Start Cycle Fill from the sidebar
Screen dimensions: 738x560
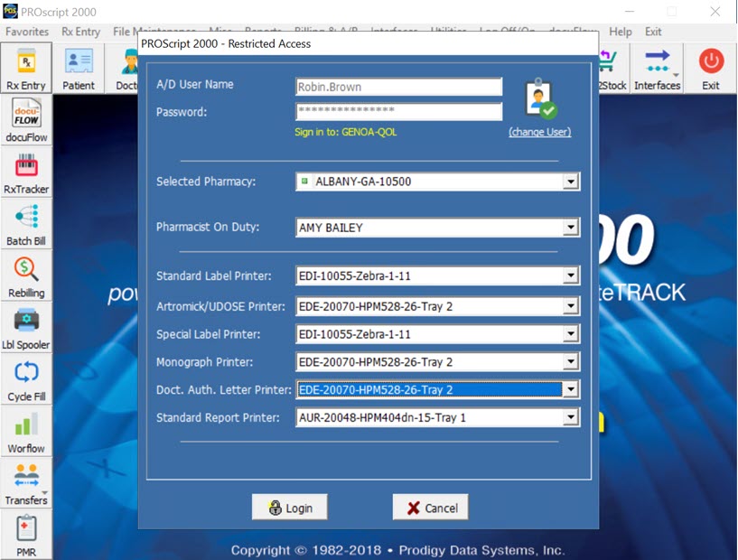(26, 379)
